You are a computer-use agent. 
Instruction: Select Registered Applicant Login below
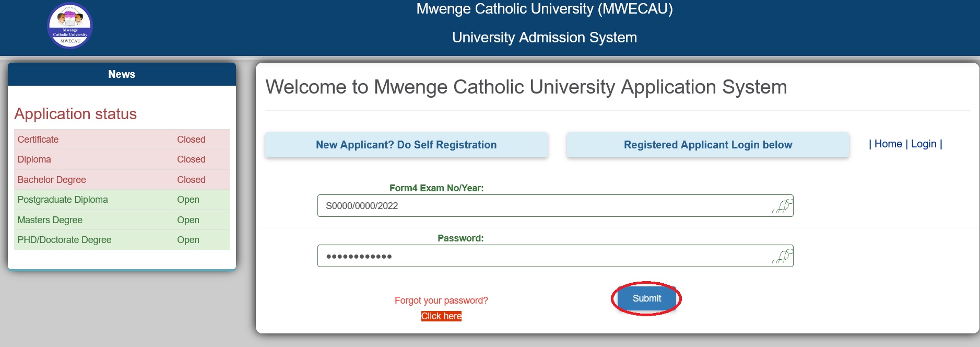[707, 145]
